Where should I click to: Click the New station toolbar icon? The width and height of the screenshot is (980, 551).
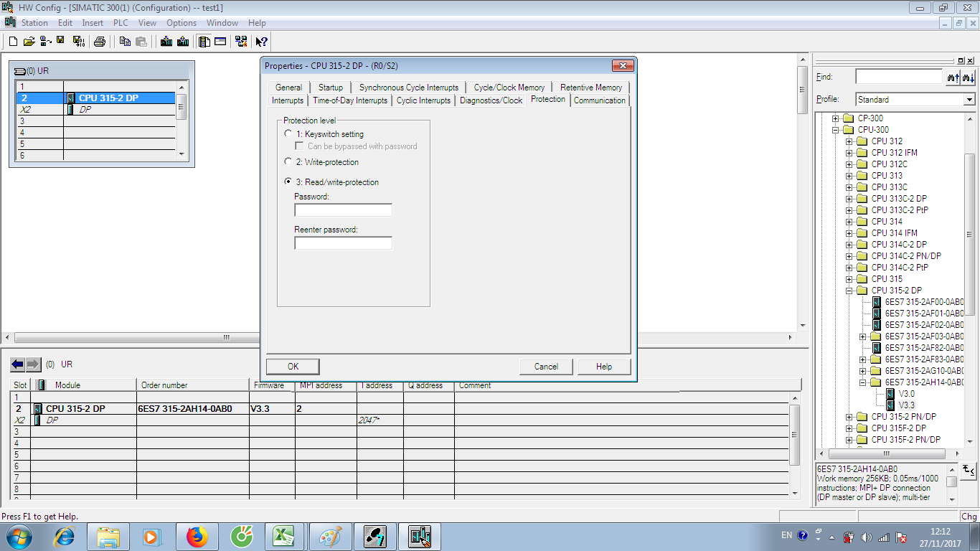(x=13, y=42)
